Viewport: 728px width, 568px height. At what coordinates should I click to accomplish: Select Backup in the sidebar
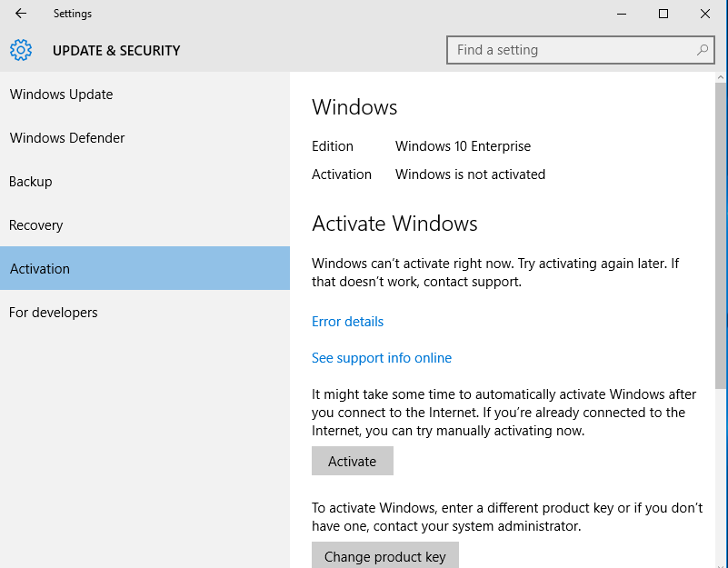(145, 182)
